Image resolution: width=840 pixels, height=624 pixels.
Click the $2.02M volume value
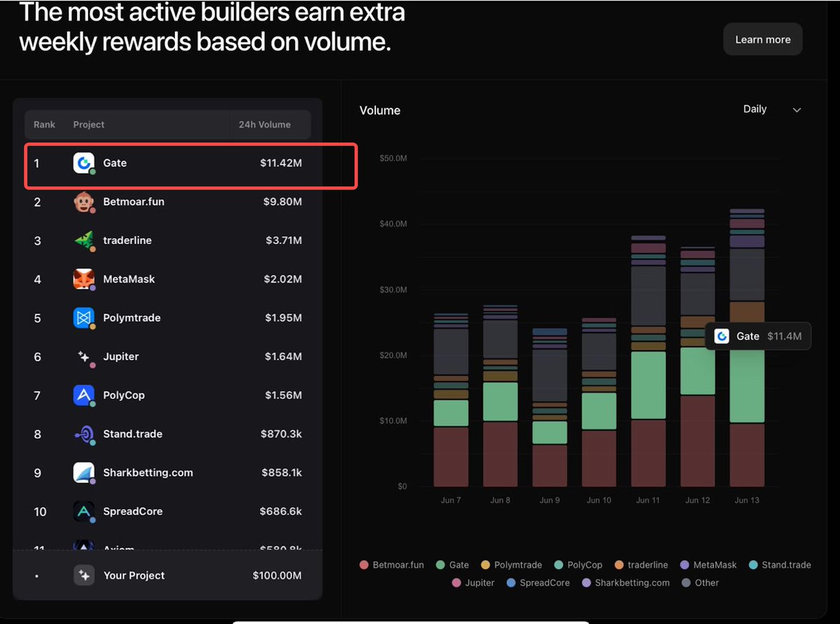pos(283,279)
